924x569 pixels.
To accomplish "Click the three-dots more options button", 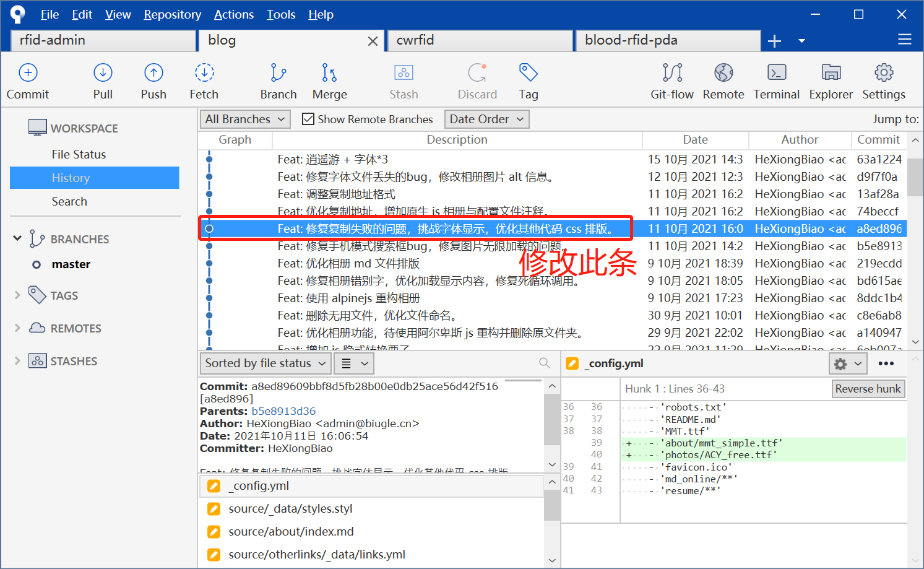I will click(886, 363).
